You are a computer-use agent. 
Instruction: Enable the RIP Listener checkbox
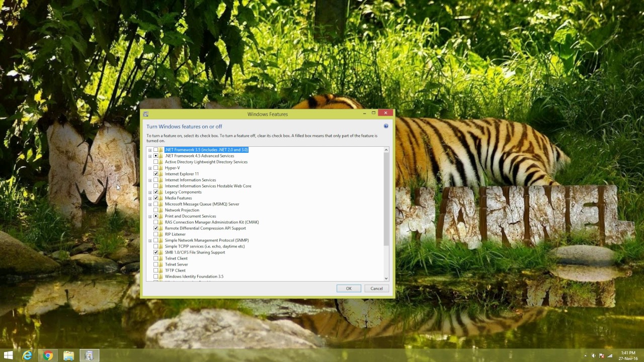tap(155, 234)
